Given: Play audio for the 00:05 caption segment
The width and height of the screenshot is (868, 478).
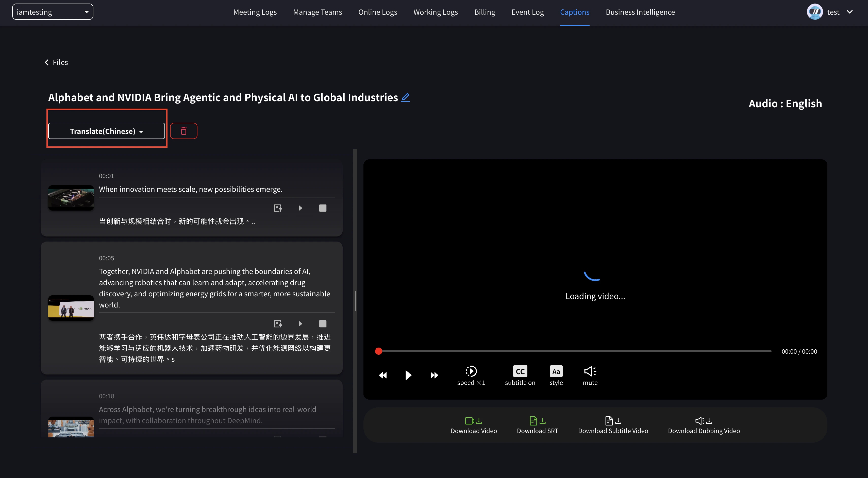Looking at the screenshot, I should tap(300, 324).
